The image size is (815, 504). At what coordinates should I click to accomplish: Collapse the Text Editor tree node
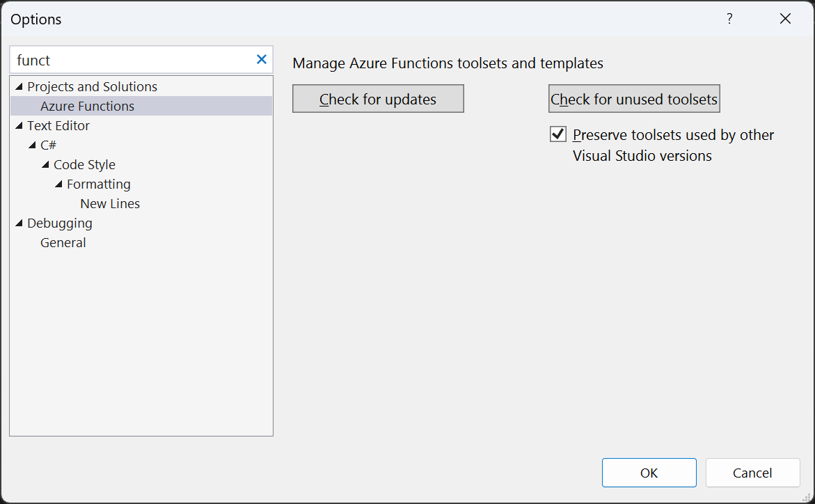[20, 125]
